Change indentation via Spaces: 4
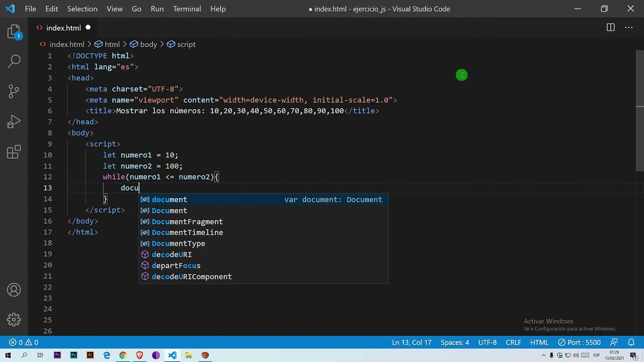Screen dimensions: 644x362 click(x=454, y=342)
